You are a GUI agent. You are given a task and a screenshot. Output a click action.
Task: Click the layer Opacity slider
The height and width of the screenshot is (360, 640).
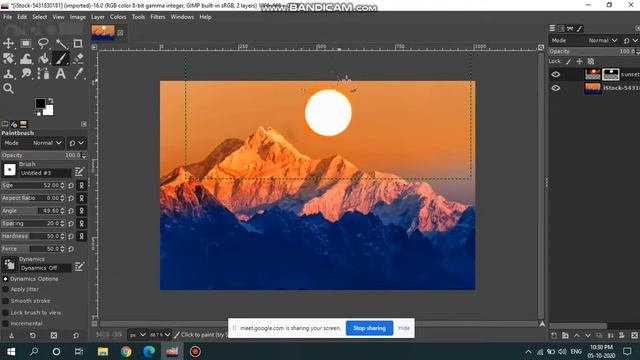pyautogui.click(x=593, y=51)
